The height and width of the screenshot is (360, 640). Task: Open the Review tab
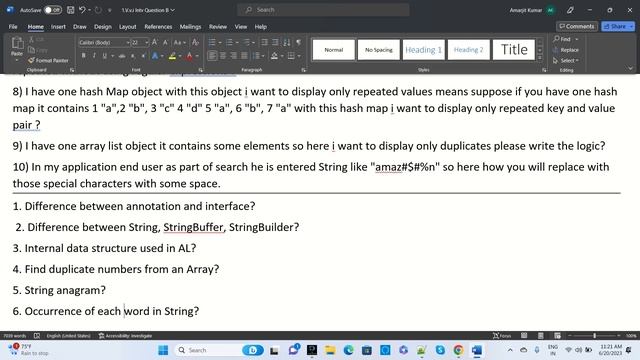(x=218, y=27)
